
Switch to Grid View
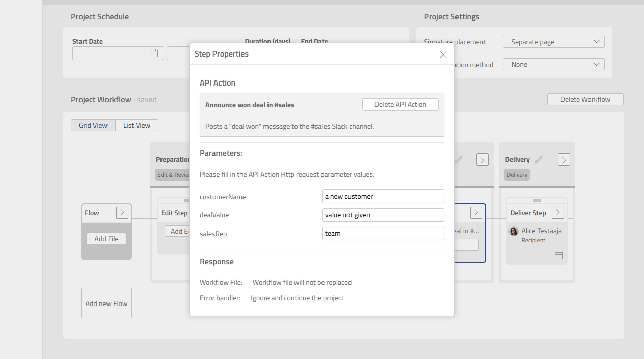[x=93, y=125]
